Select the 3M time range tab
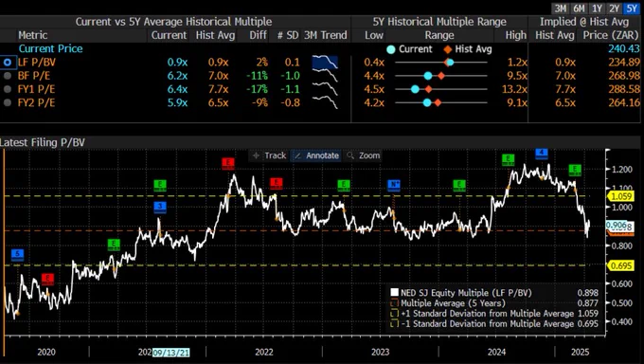This screenshot has height=364, width=644. (x=561, y=9)
